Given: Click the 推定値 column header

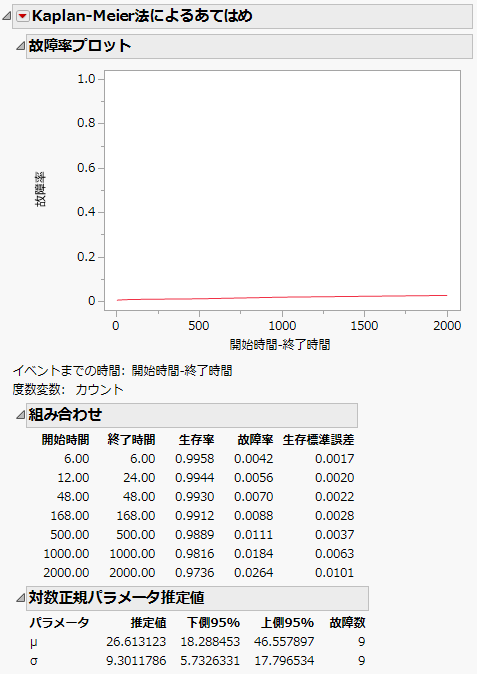Looking at the screenshot, I should 148,622.
